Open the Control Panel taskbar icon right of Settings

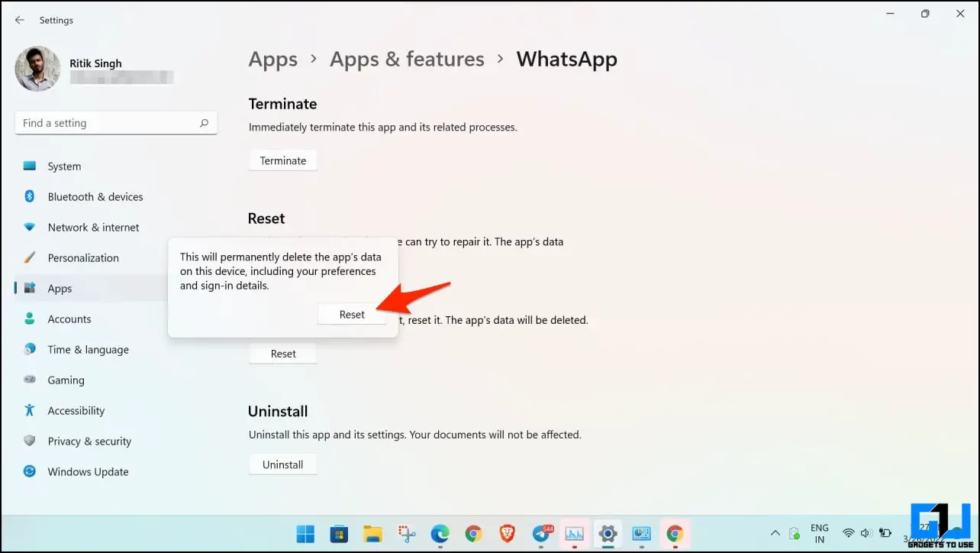point(641,533)
